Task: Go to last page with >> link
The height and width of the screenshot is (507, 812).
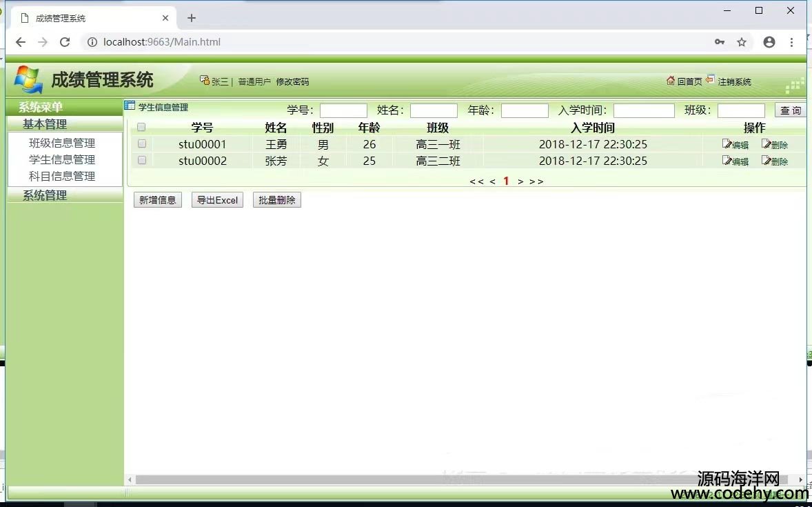Action: 536,181
